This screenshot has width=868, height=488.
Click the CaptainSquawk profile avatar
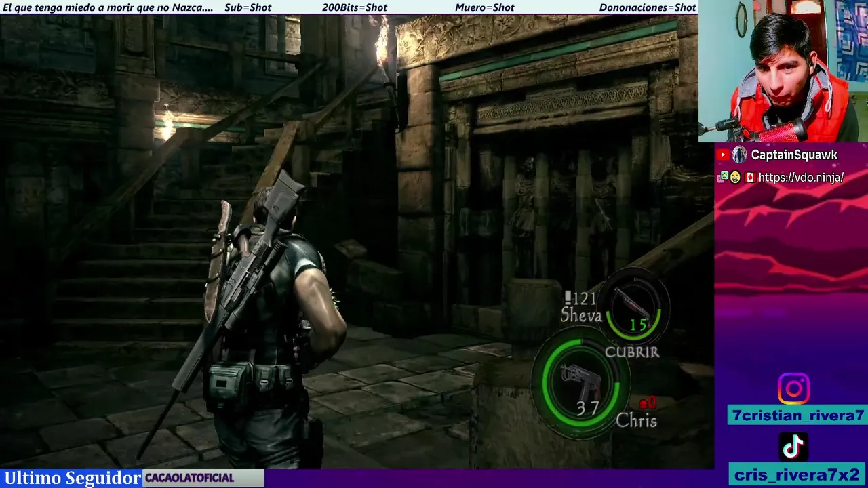click(x=739, y=155)
